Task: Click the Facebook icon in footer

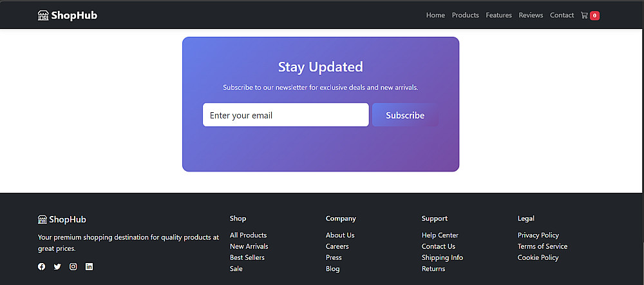Action: [42, 266]
